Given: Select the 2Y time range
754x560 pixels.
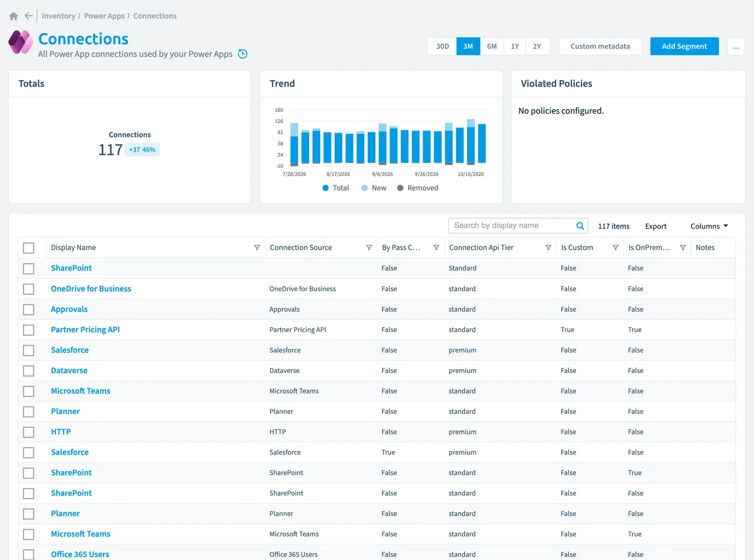Looking at the screenshot, I should 537,47.
